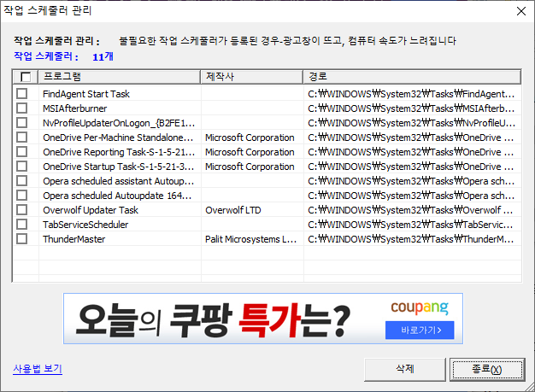This screenshot has height=392, width=535.
Task: Click the Coupang 바로가기 button
Action: (420, 330)
